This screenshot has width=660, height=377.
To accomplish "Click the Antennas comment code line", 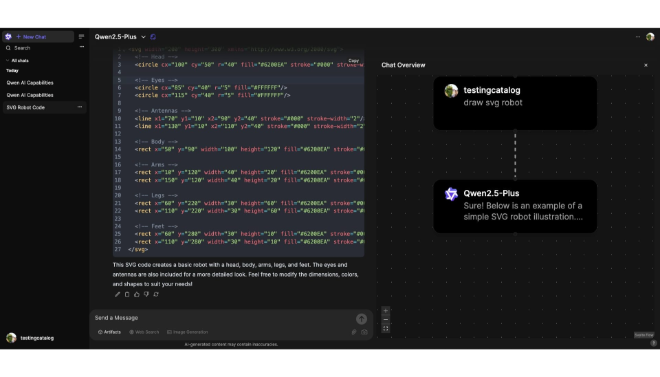I will pyautogui.click(x=162, y=111).
